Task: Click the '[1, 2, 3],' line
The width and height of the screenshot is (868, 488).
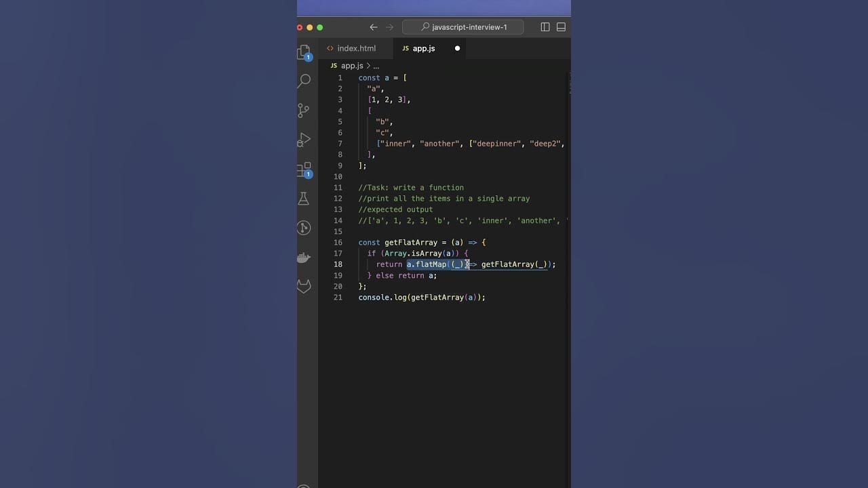Action: point(389,100)
